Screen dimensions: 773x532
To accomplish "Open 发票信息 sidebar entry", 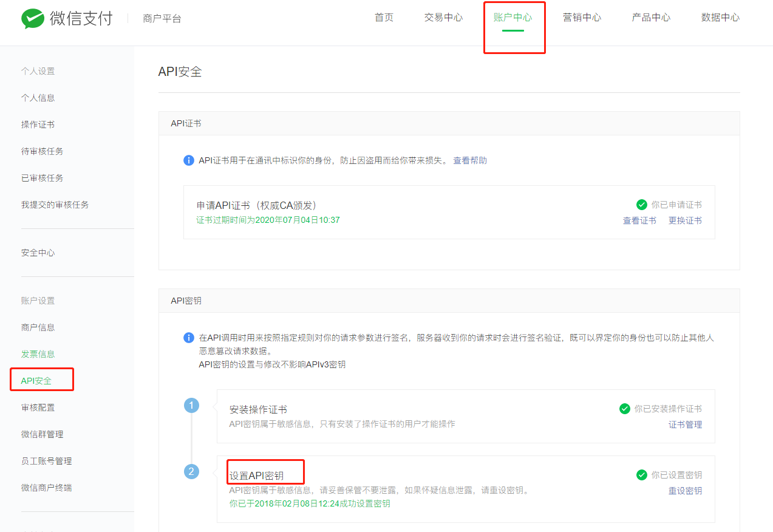I will click(38, 354).
